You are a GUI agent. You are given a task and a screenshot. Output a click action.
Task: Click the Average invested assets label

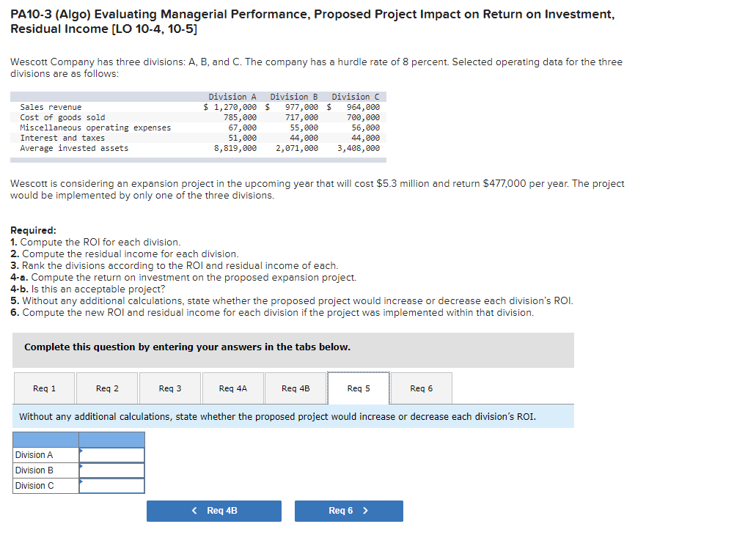74,149
